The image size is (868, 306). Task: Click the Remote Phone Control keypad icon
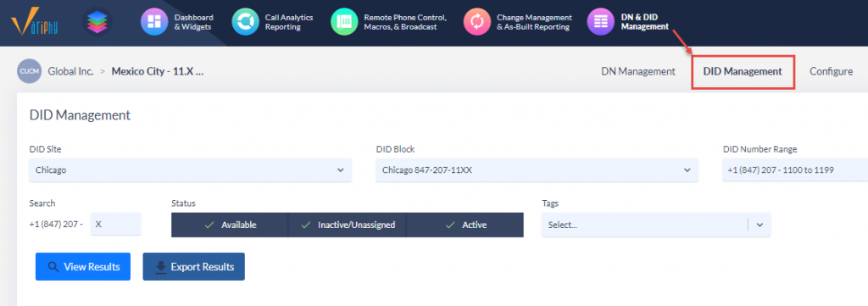click(x=344, y=21)
